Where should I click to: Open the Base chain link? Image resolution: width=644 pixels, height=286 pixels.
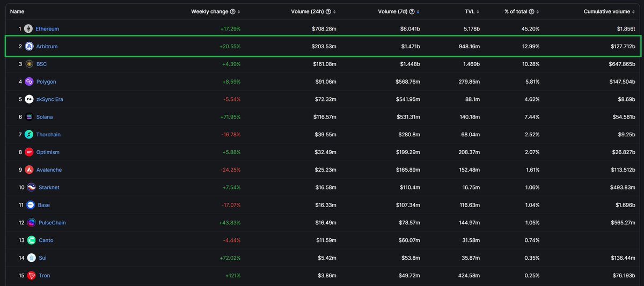44,205
